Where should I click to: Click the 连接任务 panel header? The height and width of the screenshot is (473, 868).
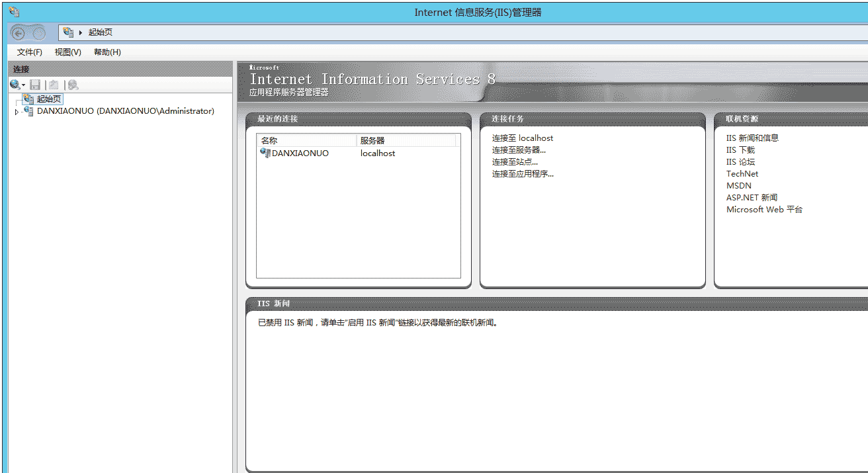pyautogui.click(x=592, y=119)
